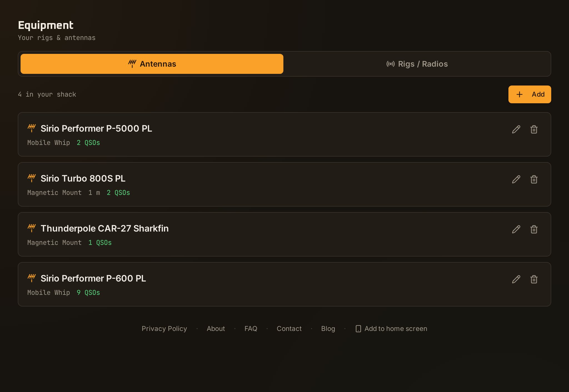Image resolution: width=569 pixels, height=392 pixels.
Task: Go to the FAQ link
Action: pyautogui.click(x=251, y=329)
